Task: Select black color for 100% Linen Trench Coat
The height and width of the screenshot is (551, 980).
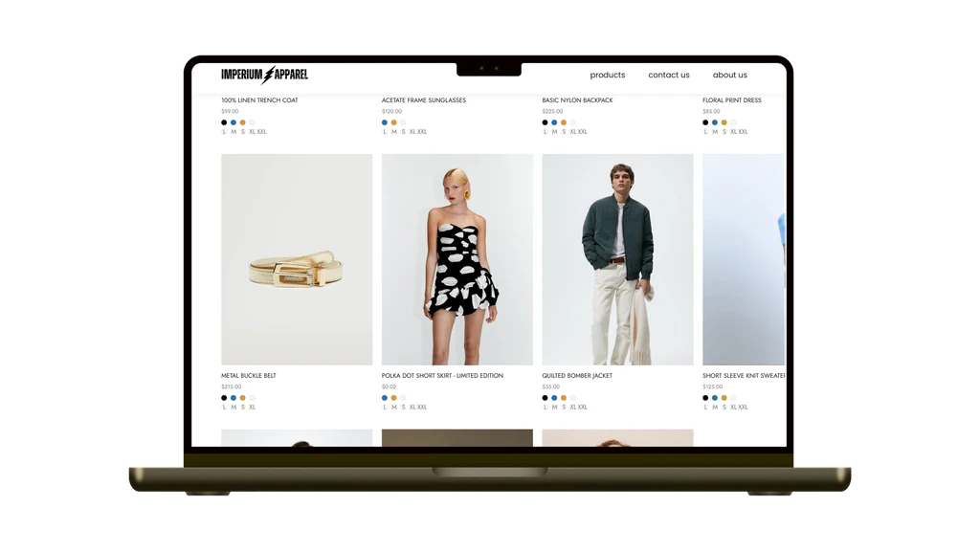Action: (224, 122)
